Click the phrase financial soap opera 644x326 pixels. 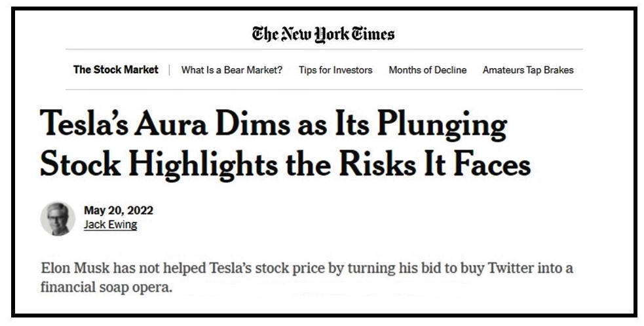tap(106, 288)
